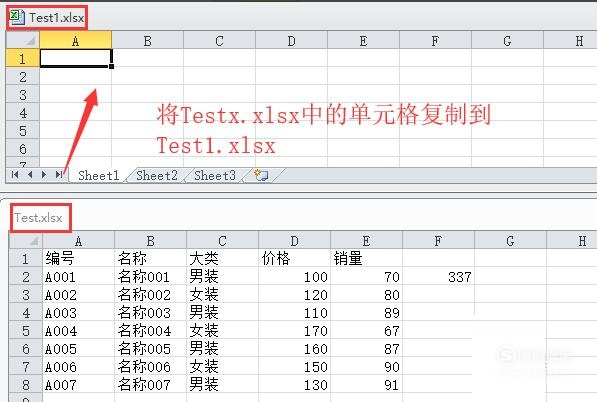Select column B header in Test1.xlsx
The width and height of the screenshot is (597, 402).
click(x=148, y=40)
